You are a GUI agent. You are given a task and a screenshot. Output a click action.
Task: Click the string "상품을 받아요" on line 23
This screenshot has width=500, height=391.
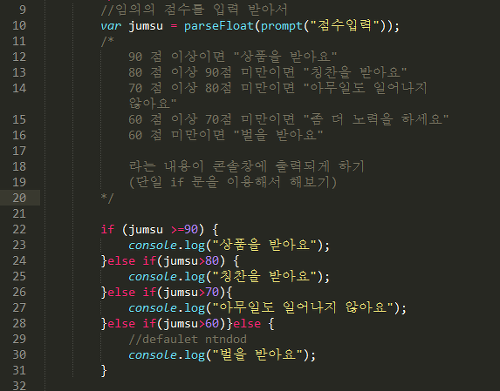pos(264,245)
